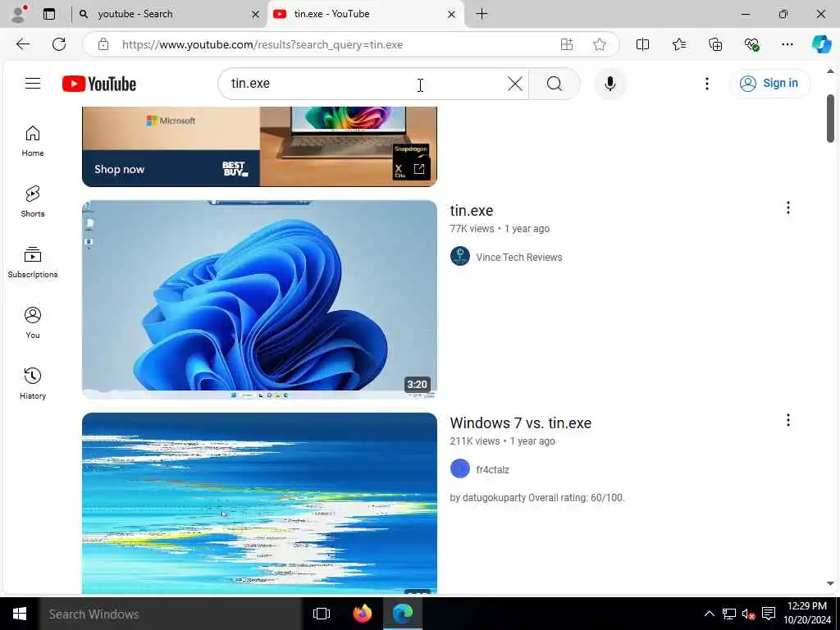
Task: Click the tin.exe video title
Action: click(472, 211)
